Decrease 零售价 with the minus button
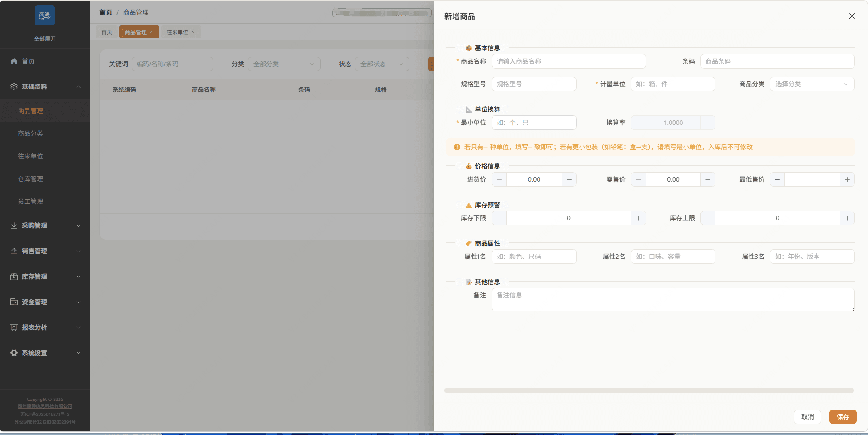Image resolution: width=868 pixels, height=435 pixels. pyautogui.click(x=639, y=179)
